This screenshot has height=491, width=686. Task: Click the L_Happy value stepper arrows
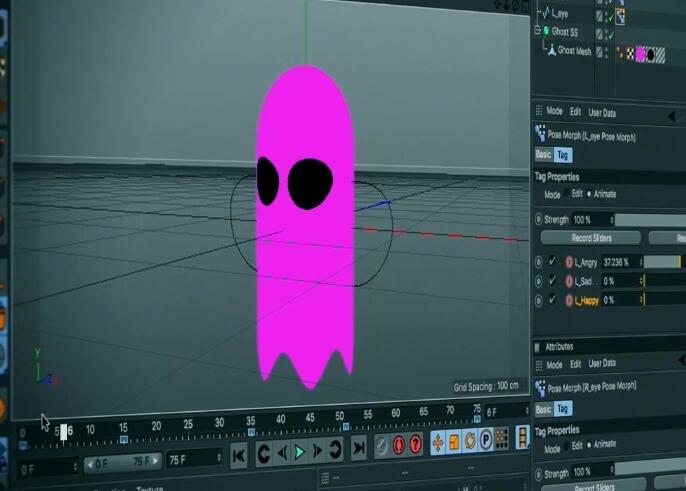coord(640,300)
